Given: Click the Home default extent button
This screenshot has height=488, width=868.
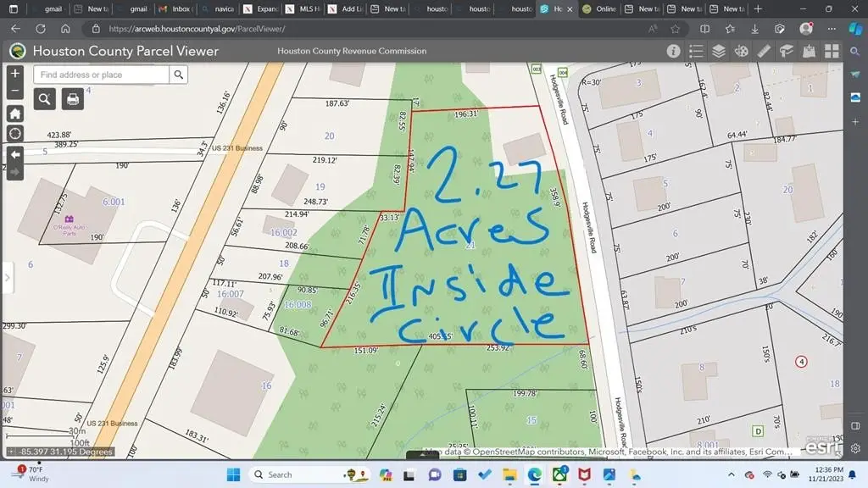Looking at the screenshot, I should point(14,114).
